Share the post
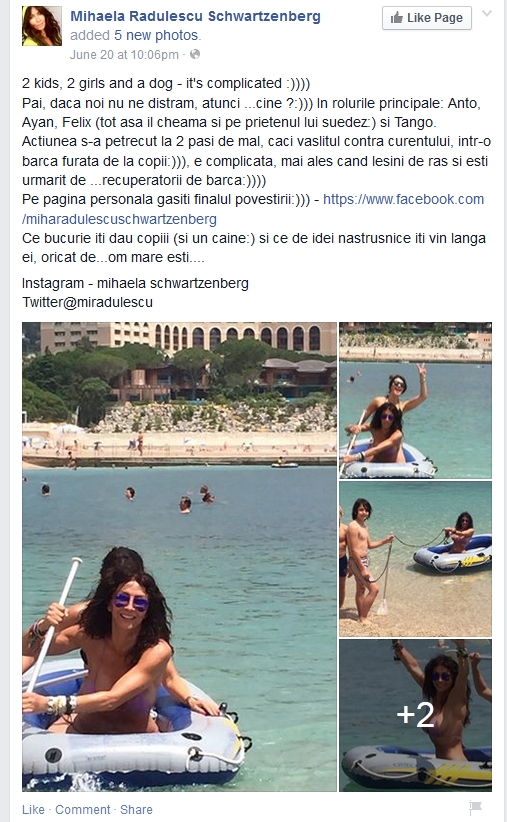 pyautogui.click(x=136, y=809)
